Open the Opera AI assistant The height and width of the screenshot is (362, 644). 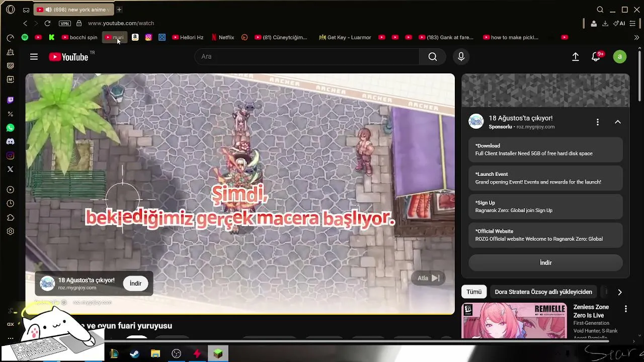tap(619, 23)
